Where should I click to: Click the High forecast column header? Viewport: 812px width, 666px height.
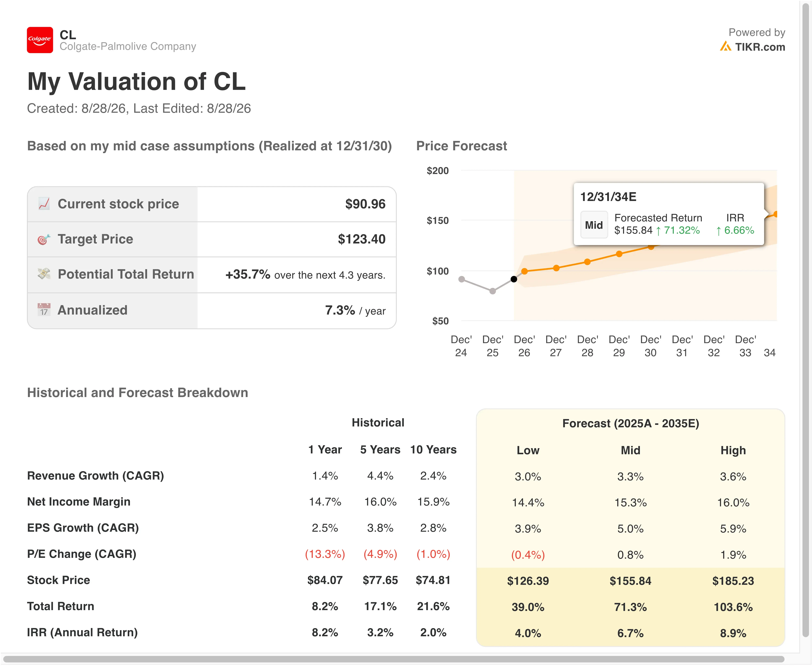733,450
